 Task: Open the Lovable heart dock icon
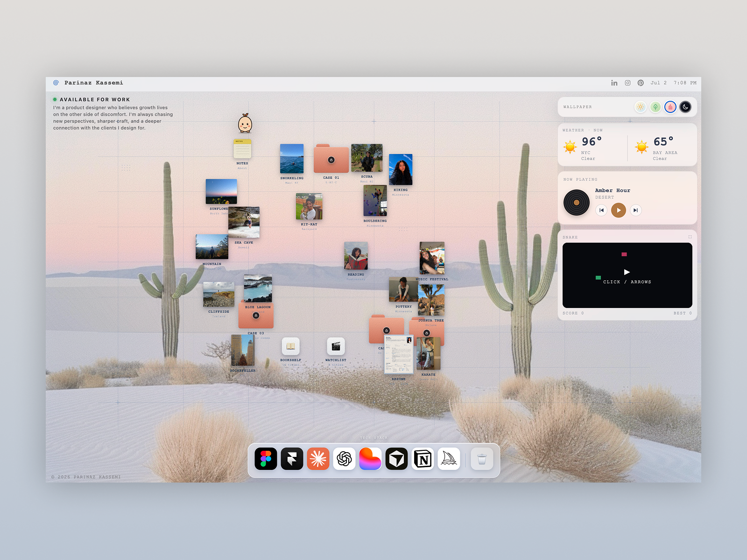click(x=370, y=459)
